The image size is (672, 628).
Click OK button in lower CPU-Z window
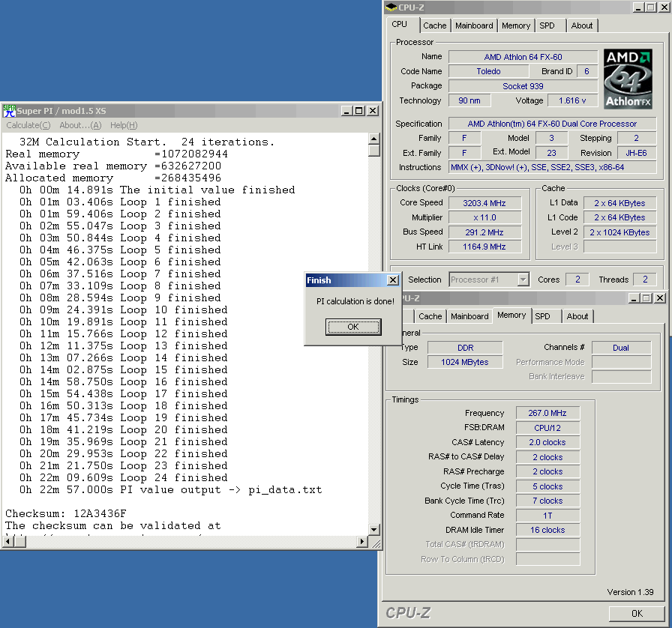click(637, 614)
